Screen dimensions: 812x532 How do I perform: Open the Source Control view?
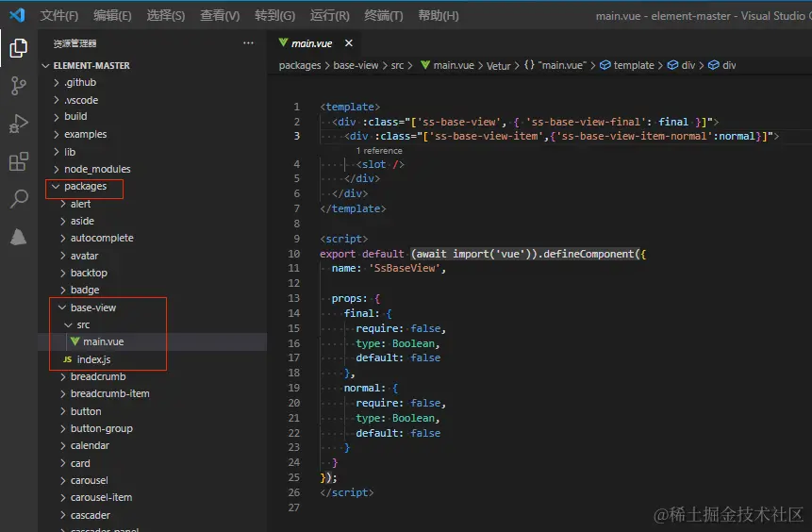pyautogui.click(x=19, y=86)
